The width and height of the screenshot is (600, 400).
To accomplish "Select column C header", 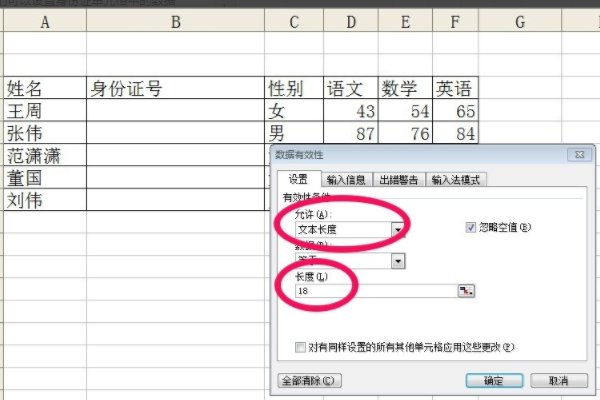I will tap(294, 22).
